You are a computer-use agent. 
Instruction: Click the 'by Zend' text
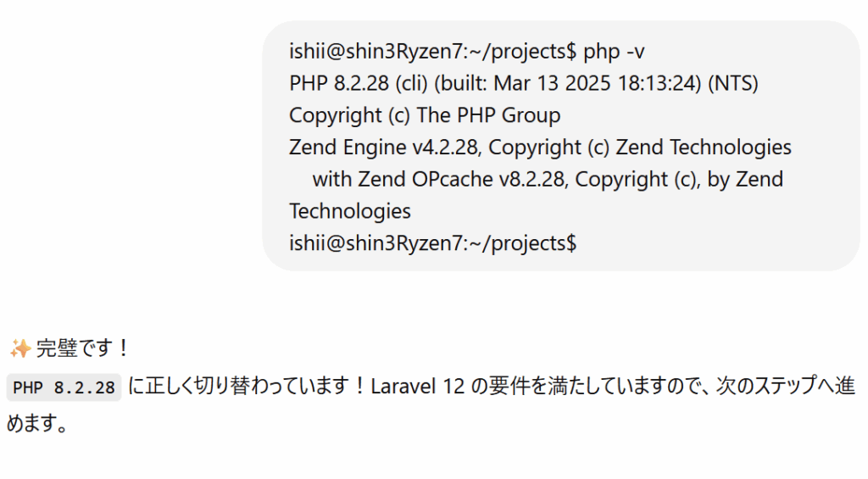745,180
